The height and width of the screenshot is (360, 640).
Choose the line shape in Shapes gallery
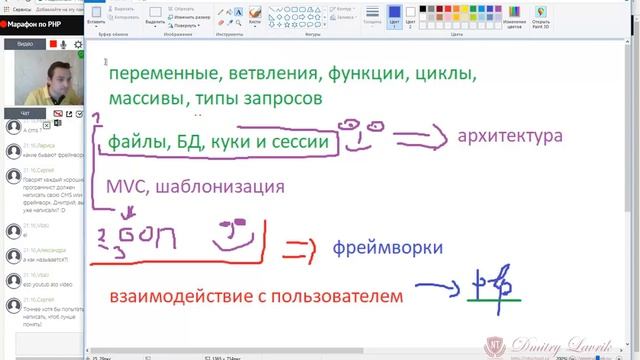point(271,9)
